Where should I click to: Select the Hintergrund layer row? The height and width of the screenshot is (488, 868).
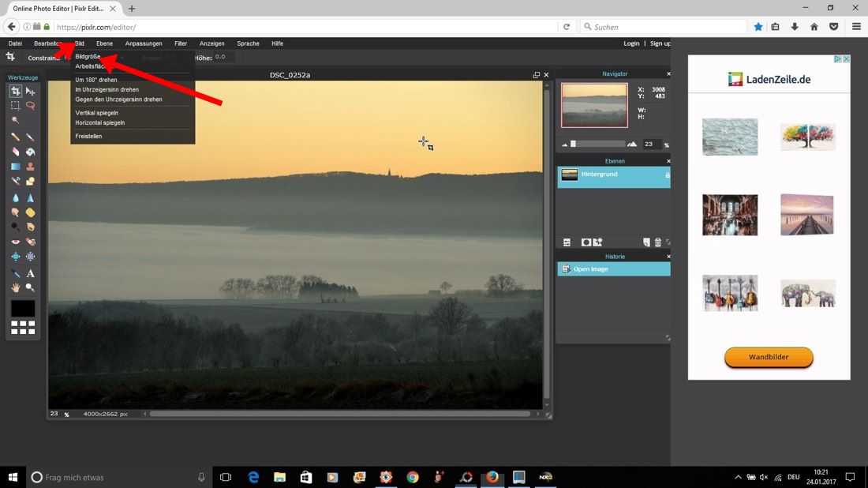[613, 177]
